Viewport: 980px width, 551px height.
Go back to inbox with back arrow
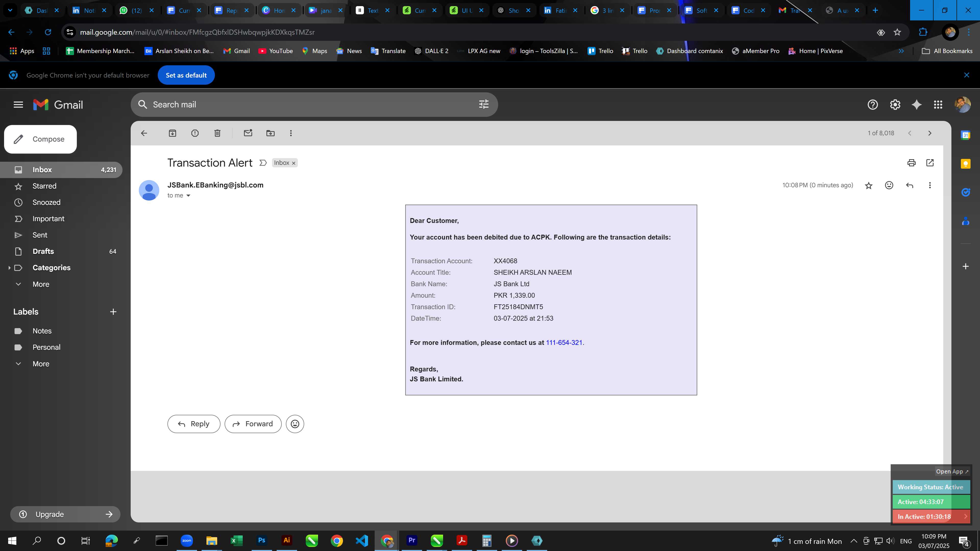[x=144, y=133]
